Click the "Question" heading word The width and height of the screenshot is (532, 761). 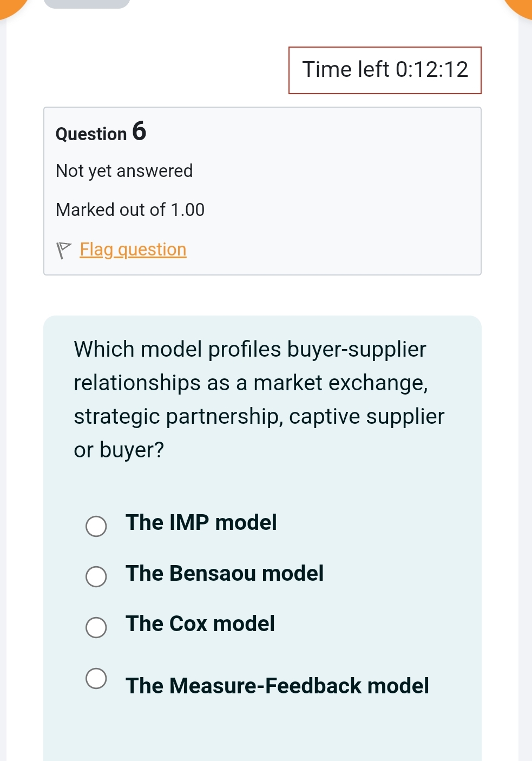(91, 134)
